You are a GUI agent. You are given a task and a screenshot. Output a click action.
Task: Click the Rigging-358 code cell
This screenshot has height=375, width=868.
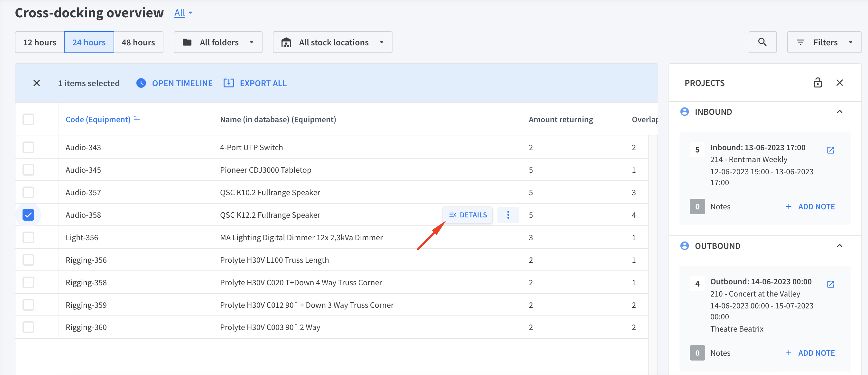click(86, 282)
